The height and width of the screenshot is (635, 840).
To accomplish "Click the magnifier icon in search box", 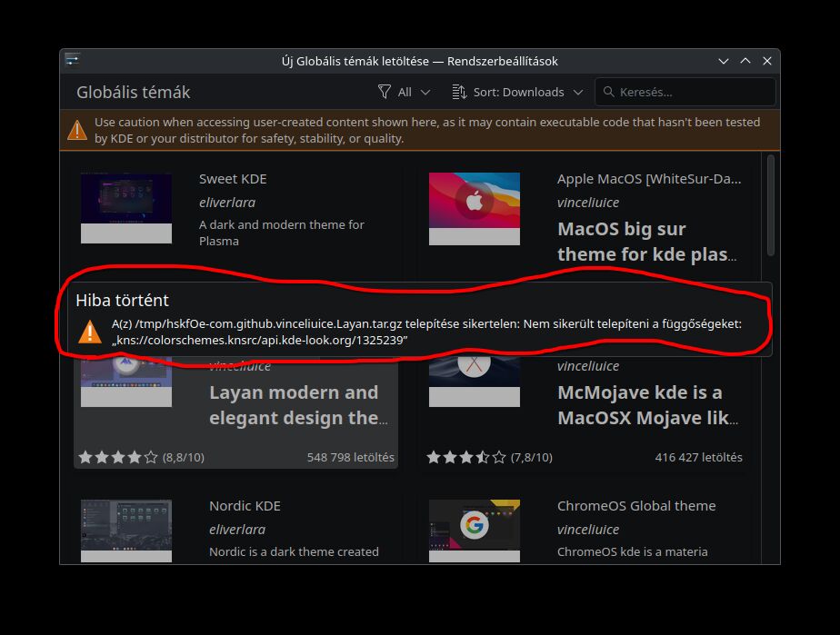I will (x=608, y=92).
